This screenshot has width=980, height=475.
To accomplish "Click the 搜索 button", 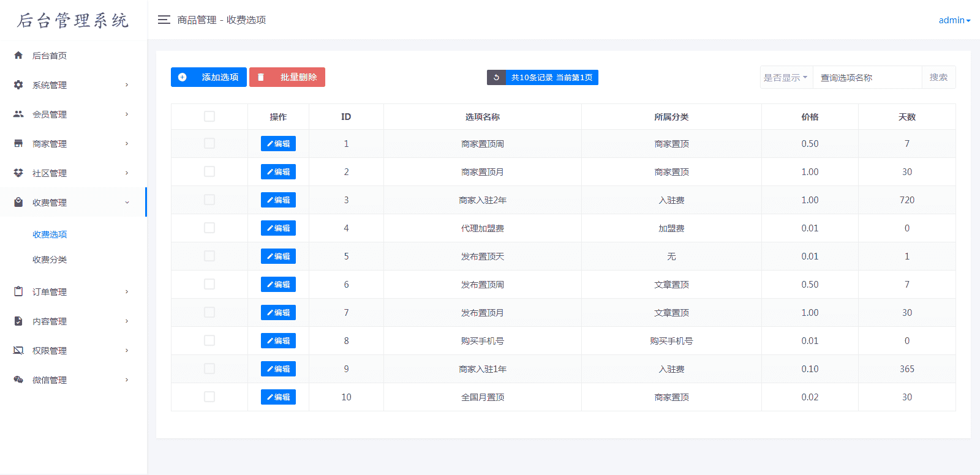I will point(938,77).
